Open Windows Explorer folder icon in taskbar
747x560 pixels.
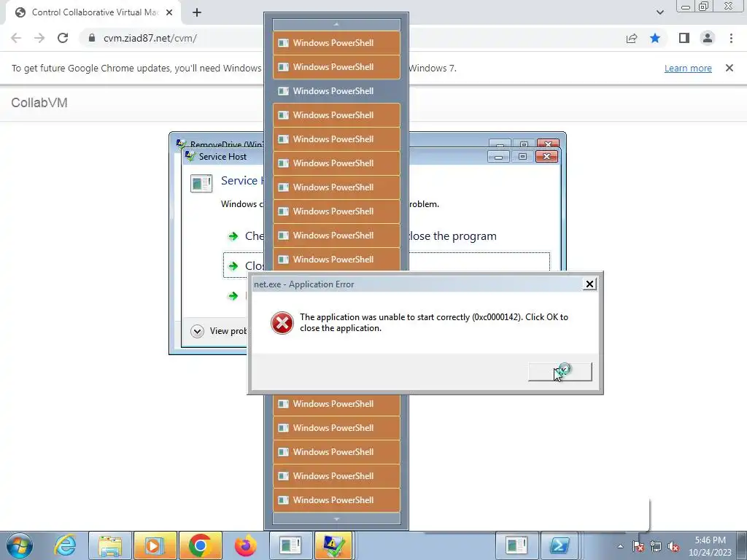point(110,545)
